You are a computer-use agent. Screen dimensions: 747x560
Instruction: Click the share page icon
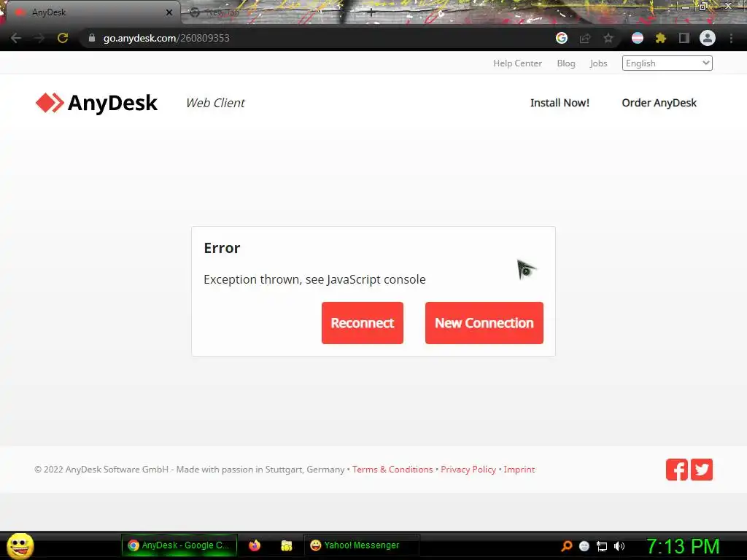coord(585,38)
